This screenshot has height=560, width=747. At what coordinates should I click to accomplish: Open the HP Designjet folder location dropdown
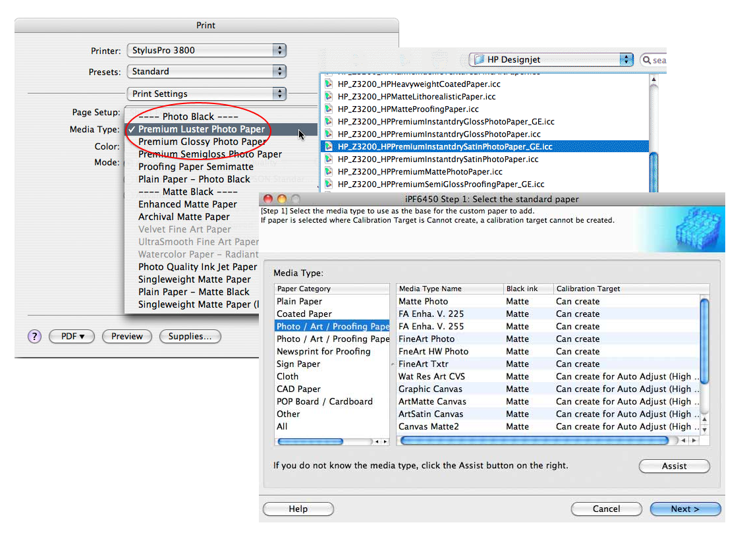(551, 59)
